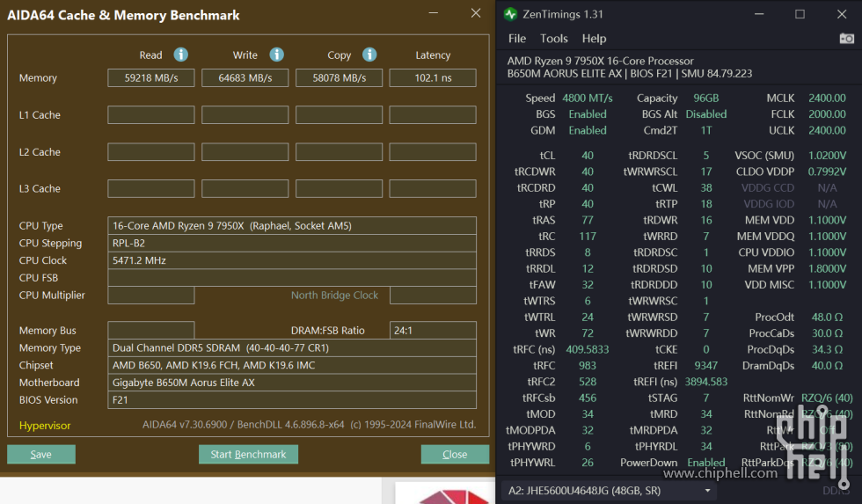The width and height of the screenshot is (862, 504).
Task: Click the ProcOdt value 48.0 Ω
Action: (827, 318)
